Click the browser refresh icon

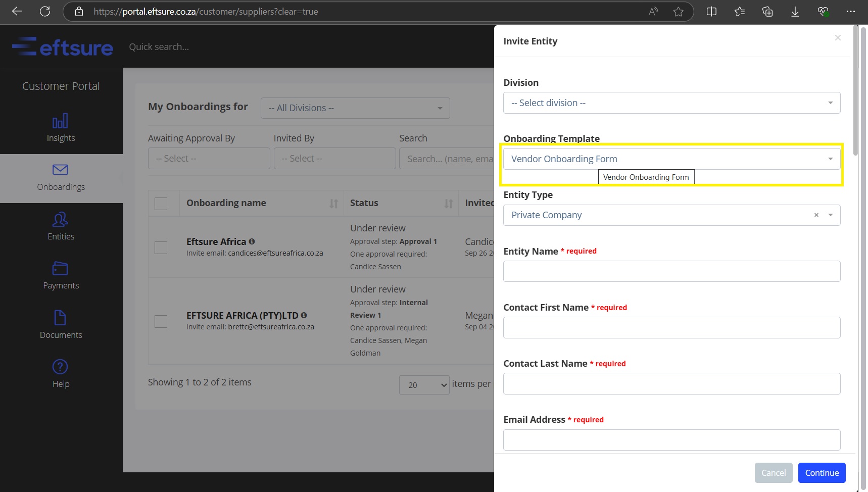pos(45,12)
